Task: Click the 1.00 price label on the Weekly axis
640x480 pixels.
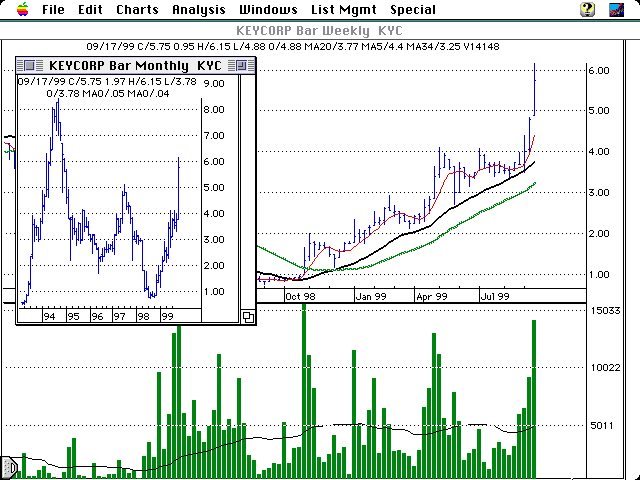Action: click(599, 274)
